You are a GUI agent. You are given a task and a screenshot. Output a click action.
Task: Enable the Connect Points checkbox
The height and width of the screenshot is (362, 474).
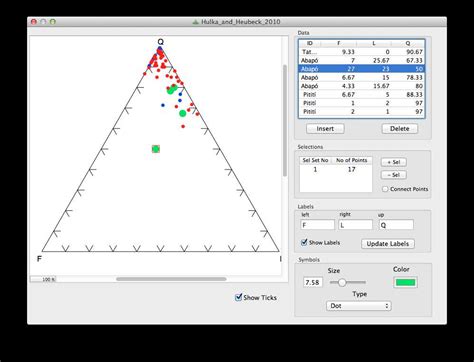click(x=385, y=189)
